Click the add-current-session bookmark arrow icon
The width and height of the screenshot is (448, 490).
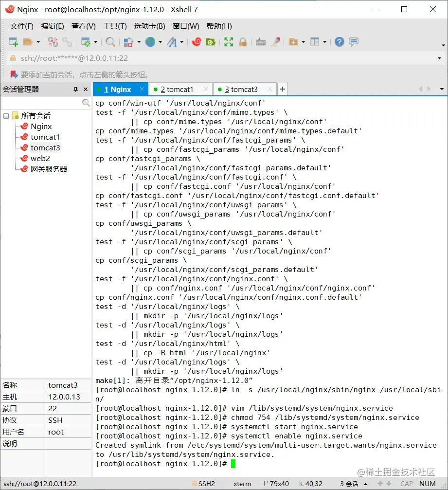point(14,74)
